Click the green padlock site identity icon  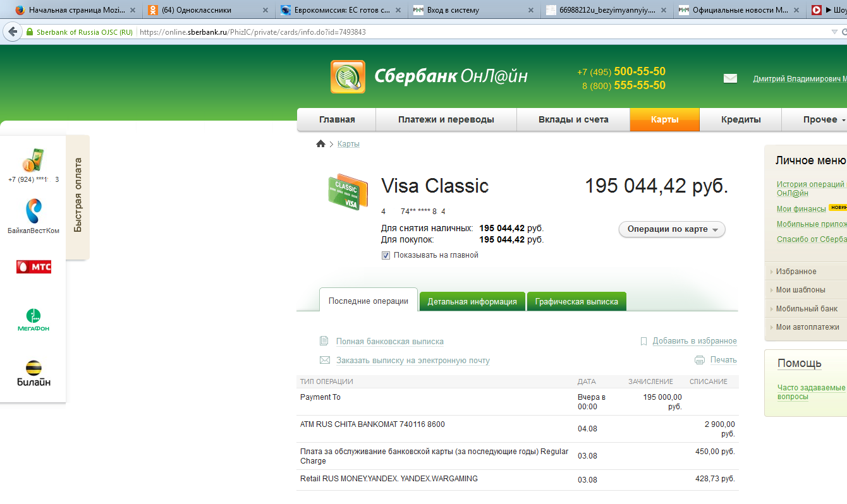tap(29, 32)
